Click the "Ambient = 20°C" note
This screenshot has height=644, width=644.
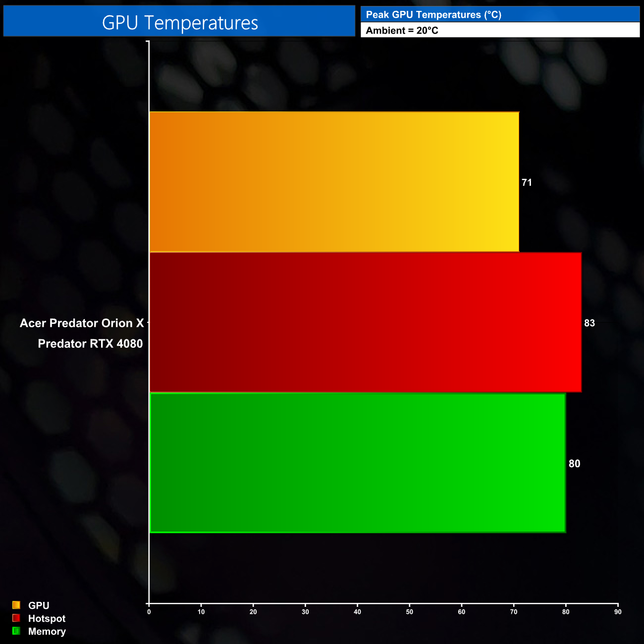click(x=402, y=31)
